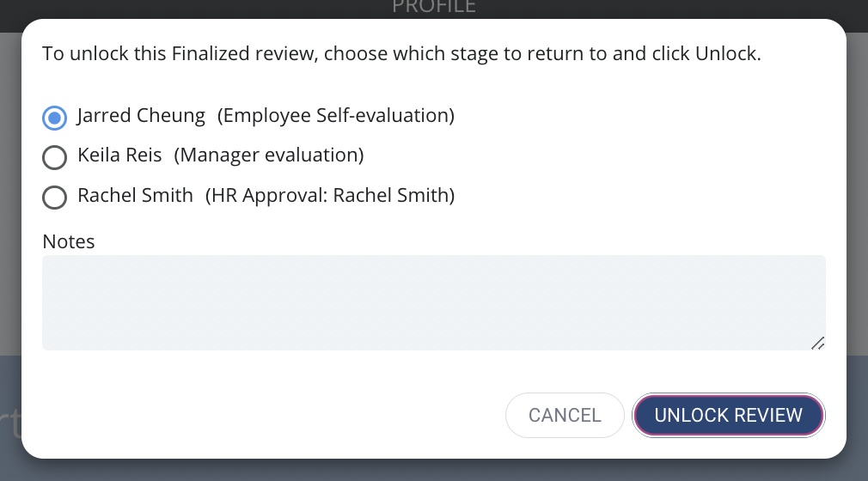Choose the HR Approval: Rachel Smith label
The image size is (868, 481).
click(330, 195)
